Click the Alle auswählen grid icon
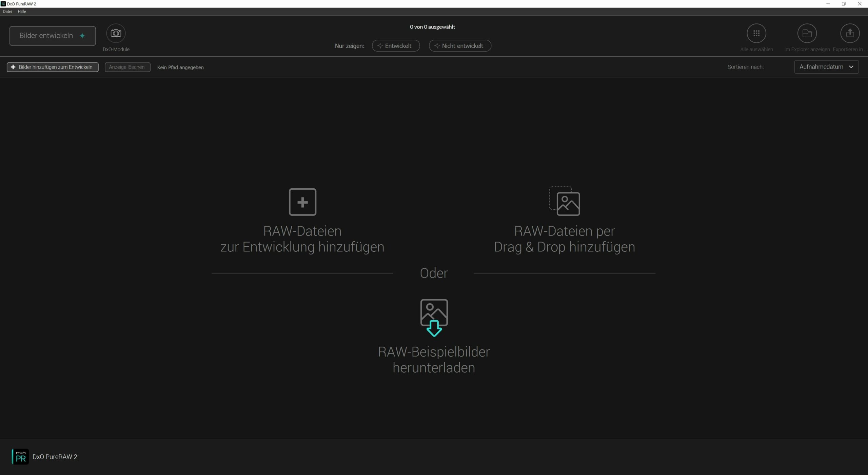 tap(756, 33)
